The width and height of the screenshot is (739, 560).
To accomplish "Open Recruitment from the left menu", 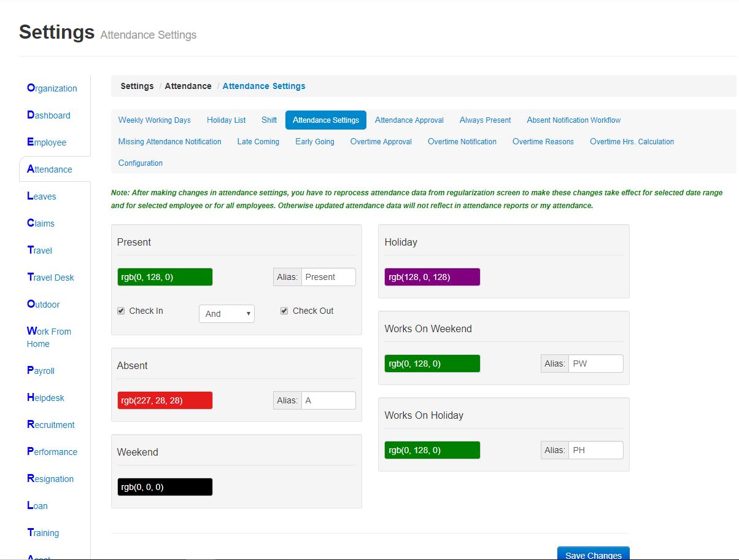I will point(51,425).
